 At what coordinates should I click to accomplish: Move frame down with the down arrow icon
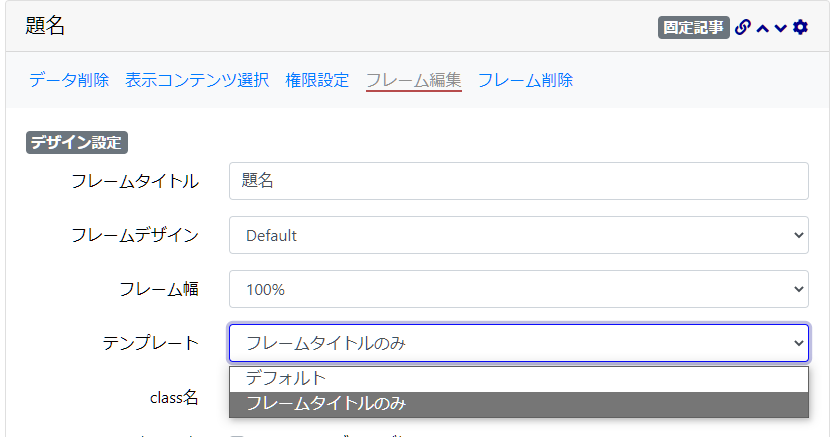(781, 28)
